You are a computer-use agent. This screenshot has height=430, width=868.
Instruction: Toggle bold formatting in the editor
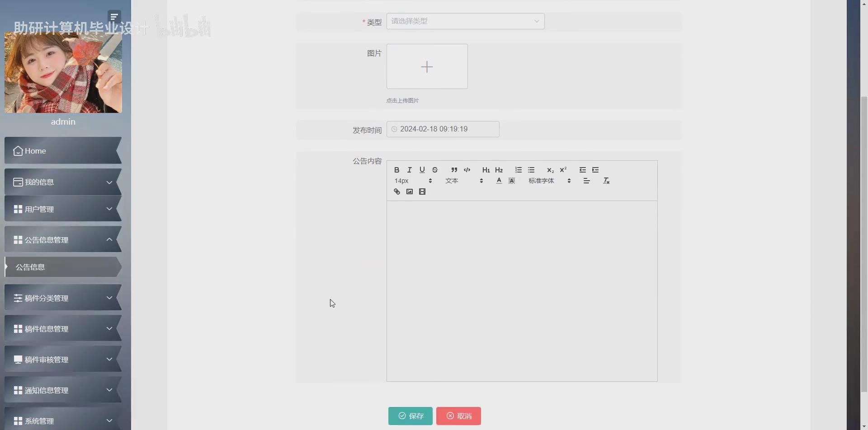click(x=396, y=170)
